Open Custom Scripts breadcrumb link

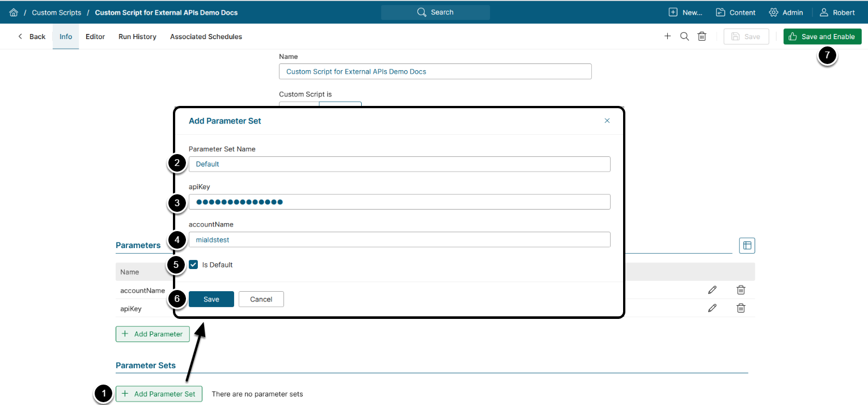(56, 12)
